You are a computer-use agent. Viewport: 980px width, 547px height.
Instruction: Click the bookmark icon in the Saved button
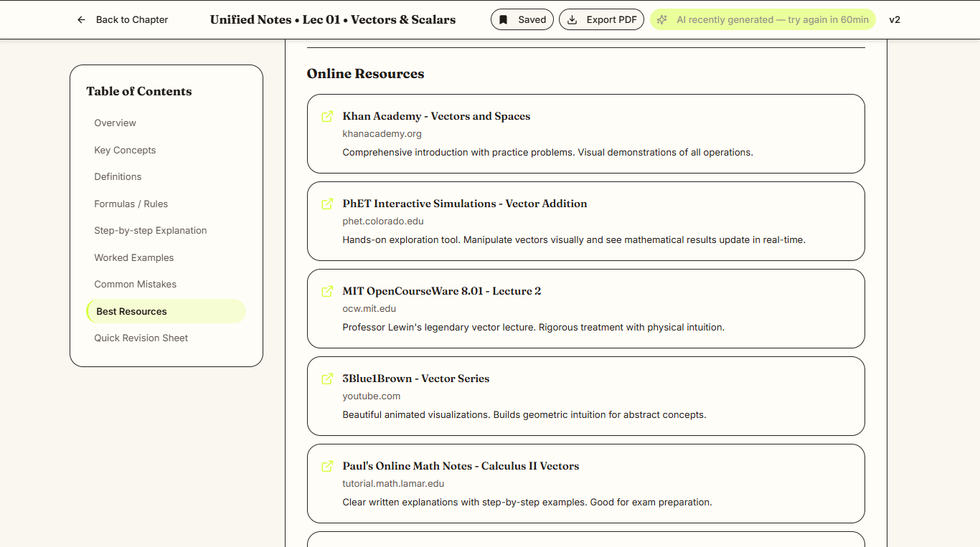pos(504,20)
